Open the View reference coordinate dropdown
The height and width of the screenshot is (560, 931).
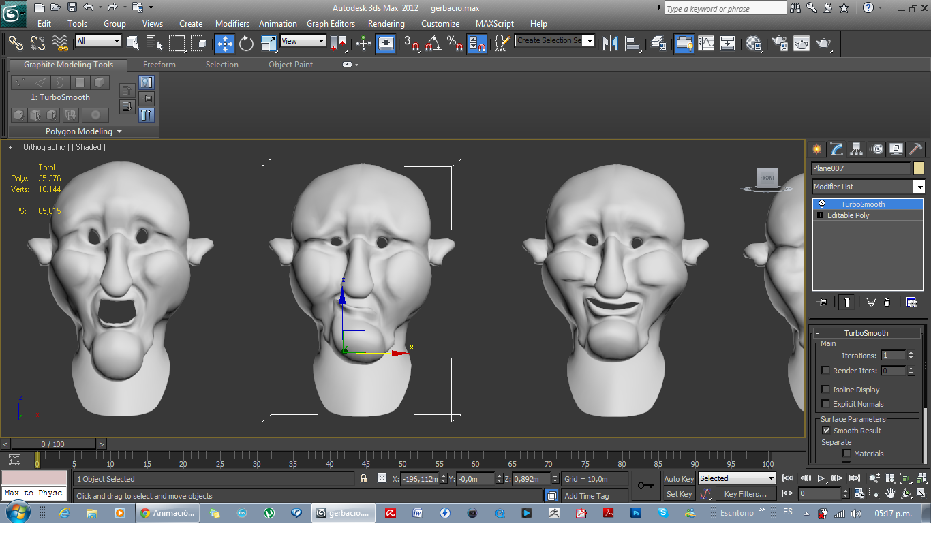coord(303,41)
